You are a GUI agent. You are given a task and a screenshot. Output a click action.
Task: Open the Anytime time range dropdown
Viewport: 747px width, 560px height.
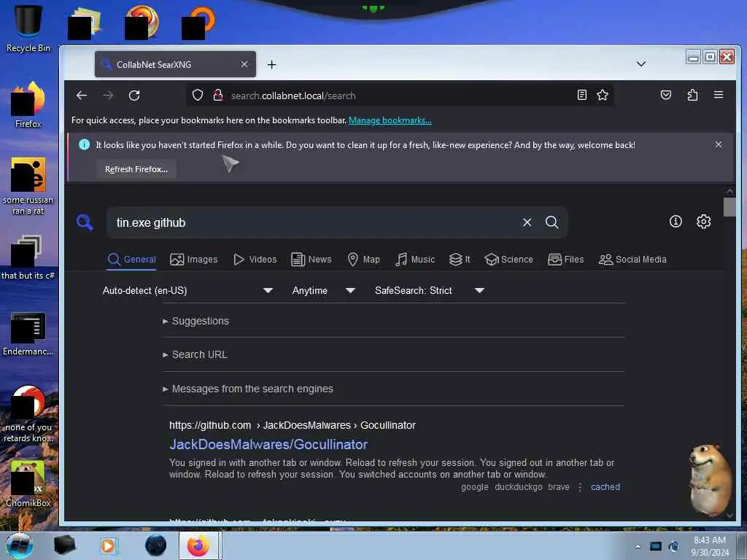(x=324, y=290)
